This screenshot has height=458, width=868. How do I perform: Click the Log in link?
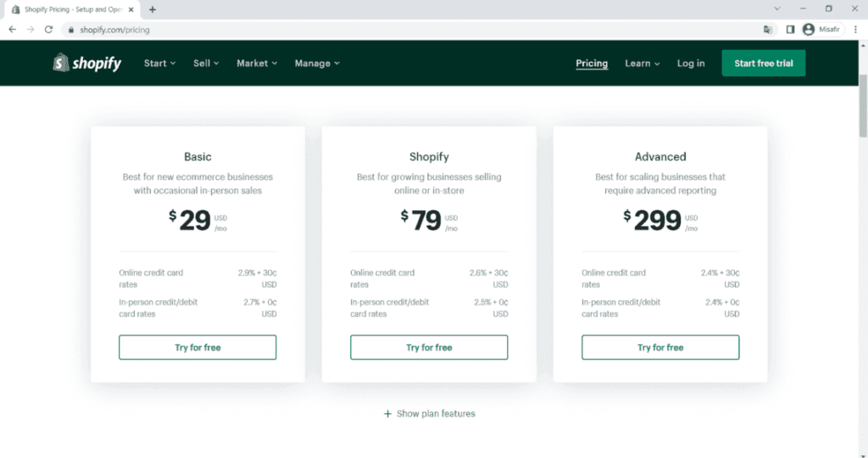coord(691,63)
